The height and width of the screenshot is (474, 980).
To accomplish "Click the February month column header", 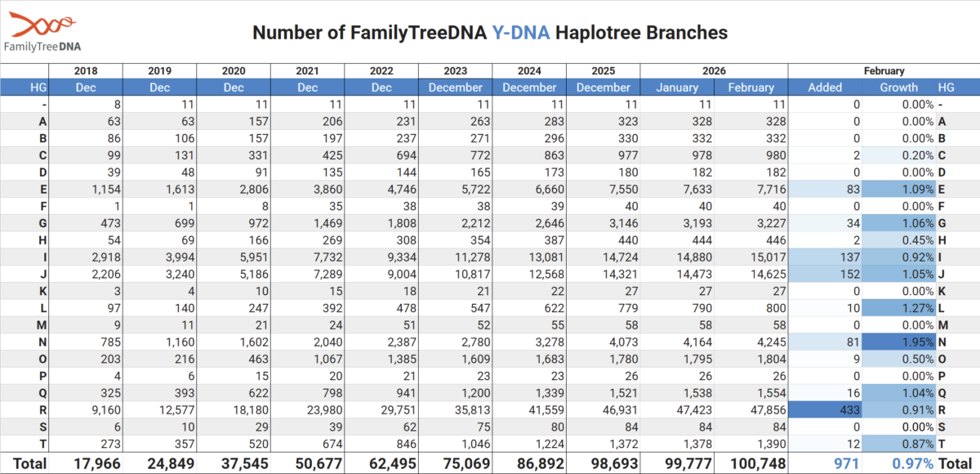I will click(751, 87).
